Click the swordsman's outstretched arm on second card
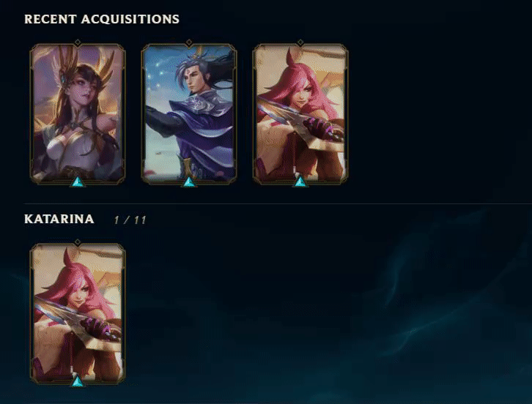Viewport: 532px width, 404px height. [x=163, y=119]
